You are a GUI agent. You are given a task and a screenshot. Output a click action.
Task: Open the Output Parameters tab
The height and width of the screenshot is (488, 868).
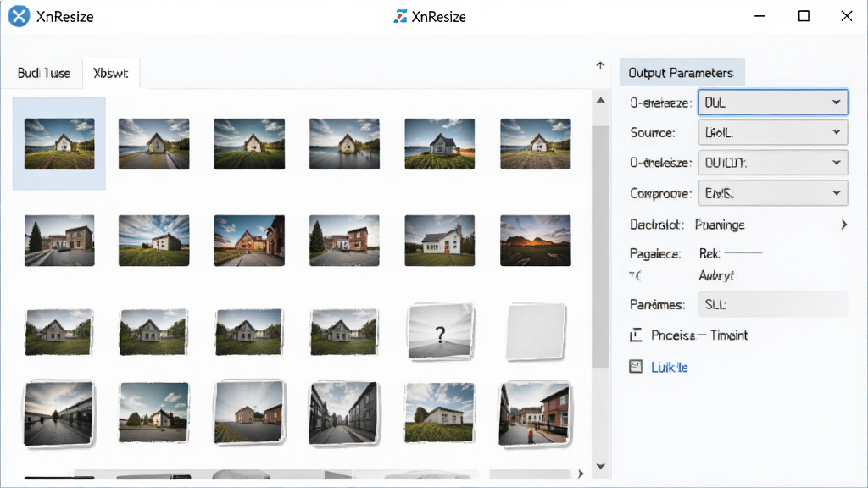click(x=682, y=73)
